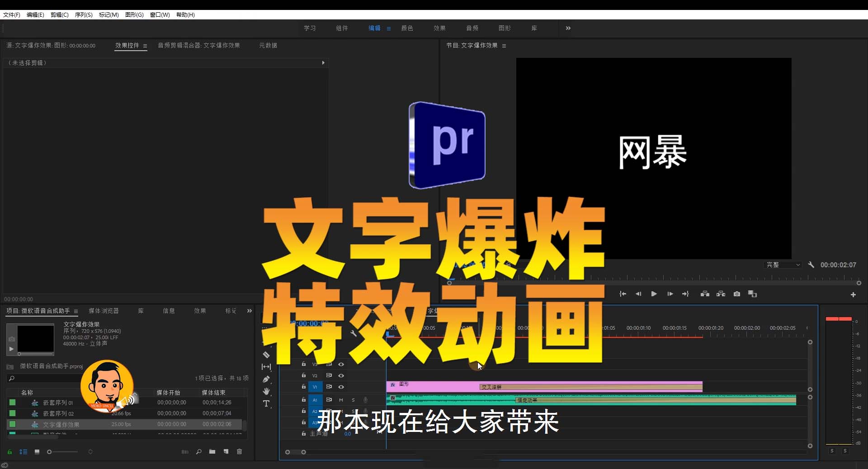Toggle V1 track output eye
The height and width of the screenshot is (469, 868).
click(x=341, y=387)
